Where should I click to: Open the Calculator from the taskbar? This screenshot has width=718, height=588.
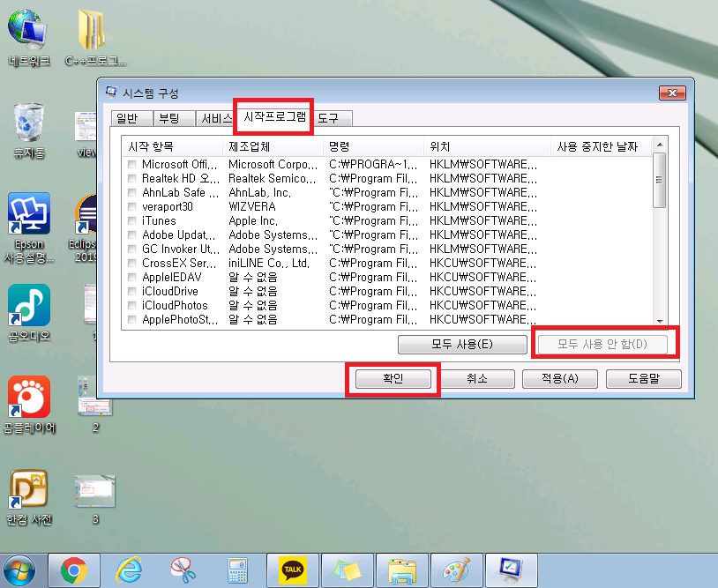coord(237,570)
